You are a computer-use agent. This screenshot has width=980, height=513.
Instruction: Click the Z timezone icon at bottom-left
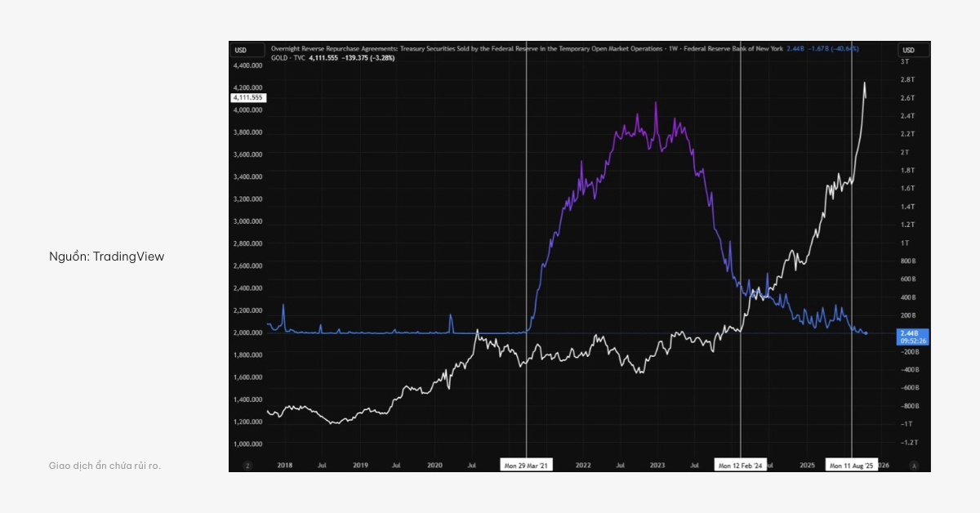246,465
